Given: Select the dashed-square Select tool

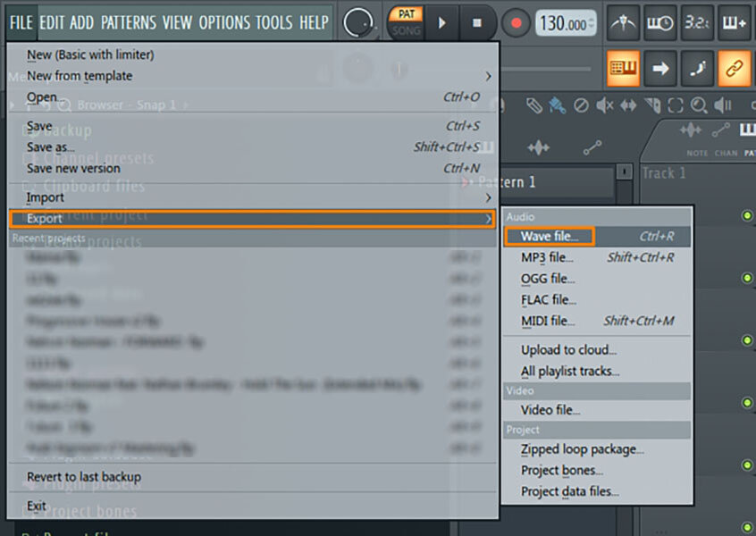Looking at the screenshot, I should [x=676, y=105].
